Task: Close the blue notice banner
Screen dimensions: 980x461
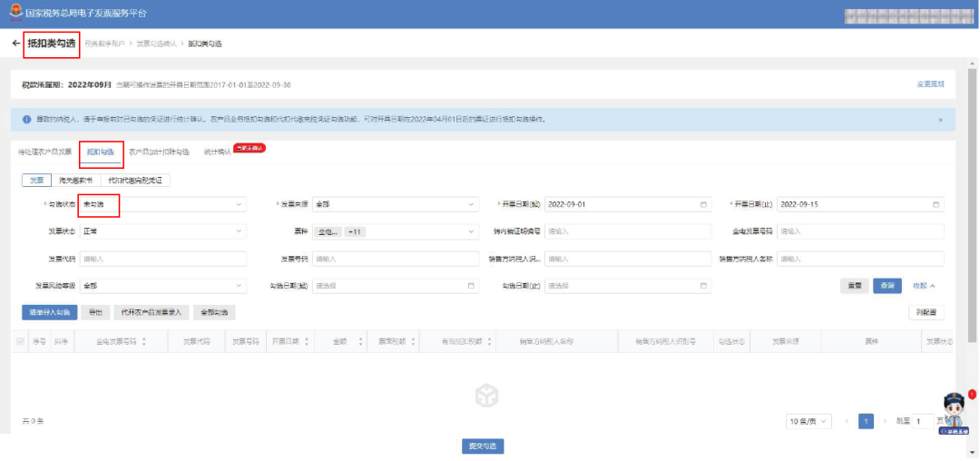Action: (x=939, y=120)
